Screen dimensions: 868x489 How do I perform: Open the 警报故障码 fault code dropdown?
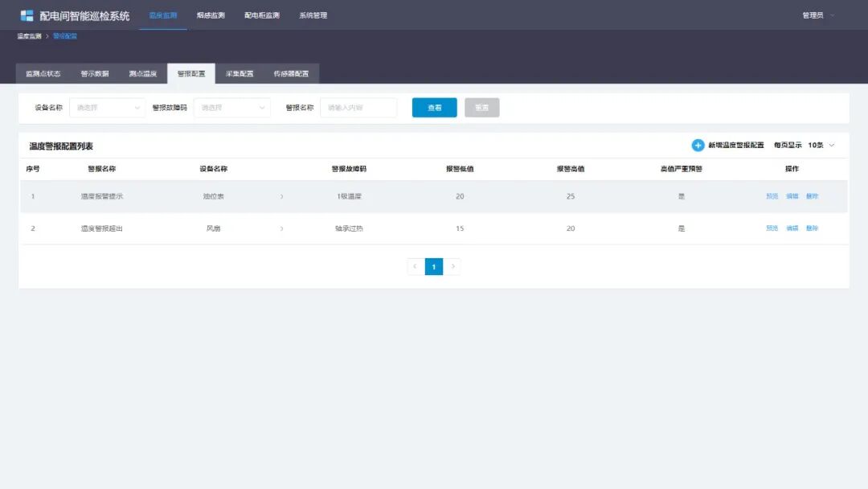(231, 107)
